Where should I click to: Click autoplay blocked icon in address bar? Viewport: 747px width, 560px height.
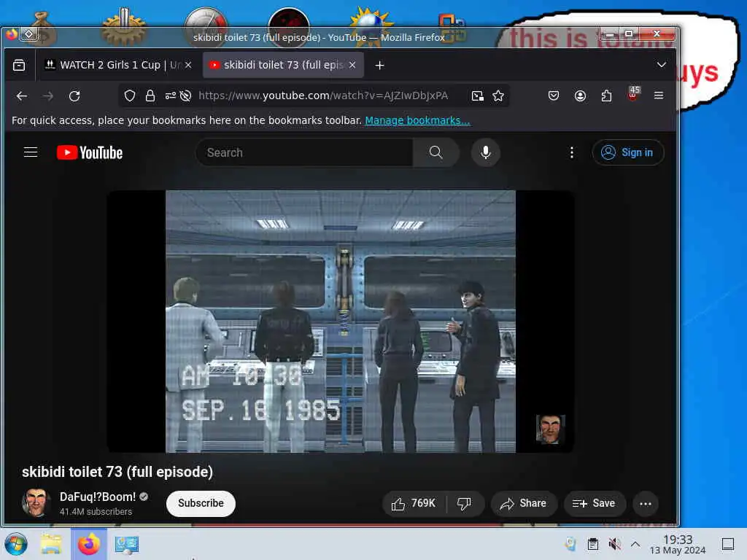coord(186,96)
